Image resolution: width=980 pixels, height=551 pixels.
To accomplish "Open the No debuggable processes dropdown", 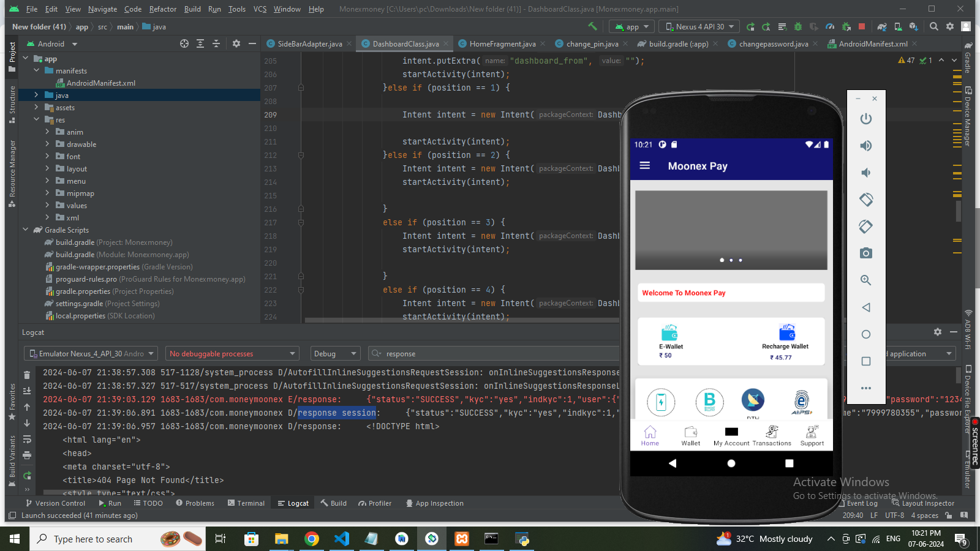I will point(232,353).
